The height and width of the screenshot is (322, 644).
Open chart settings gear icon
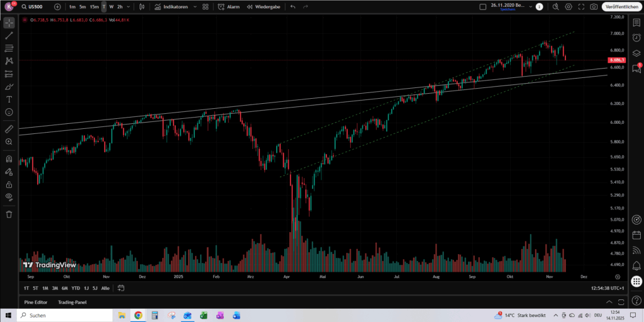pos(569,6)
